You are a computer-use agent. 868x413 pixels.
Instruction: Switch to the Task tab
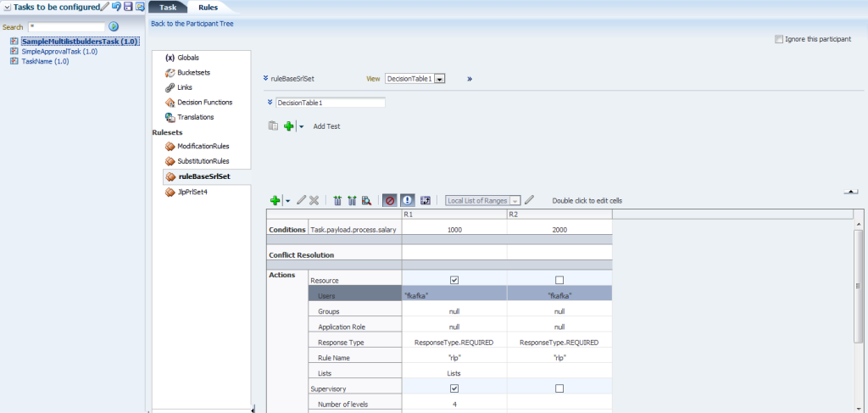click(x=168, y=7)
